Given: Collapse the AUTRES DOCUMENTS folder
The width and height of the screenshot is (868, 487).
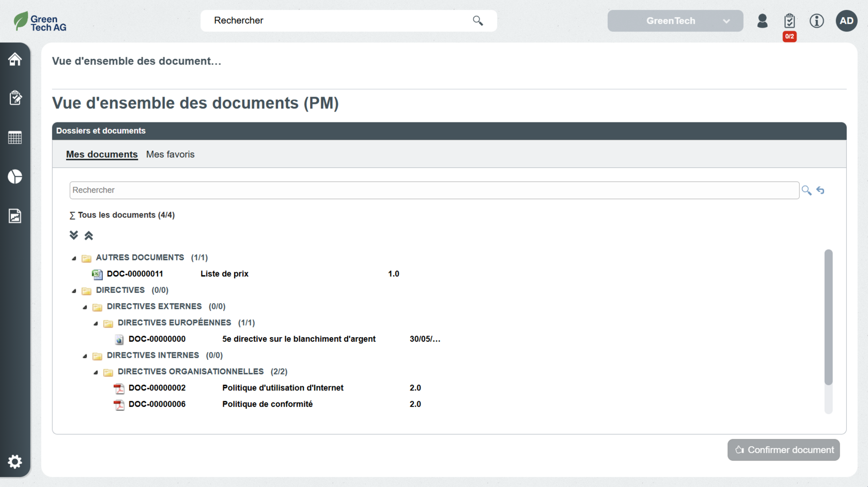Looking at the screenshot, I should coord(74,258).
